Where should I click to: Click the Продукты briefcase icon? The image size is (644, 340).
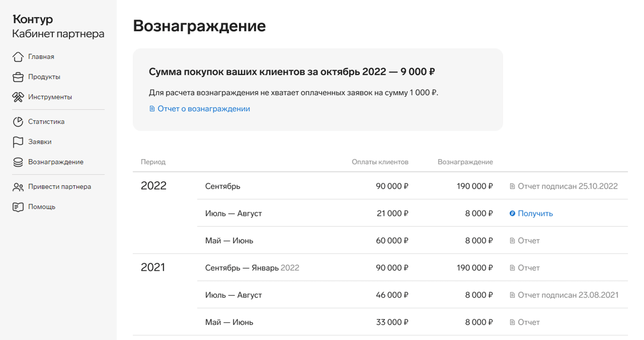[18, 77]
